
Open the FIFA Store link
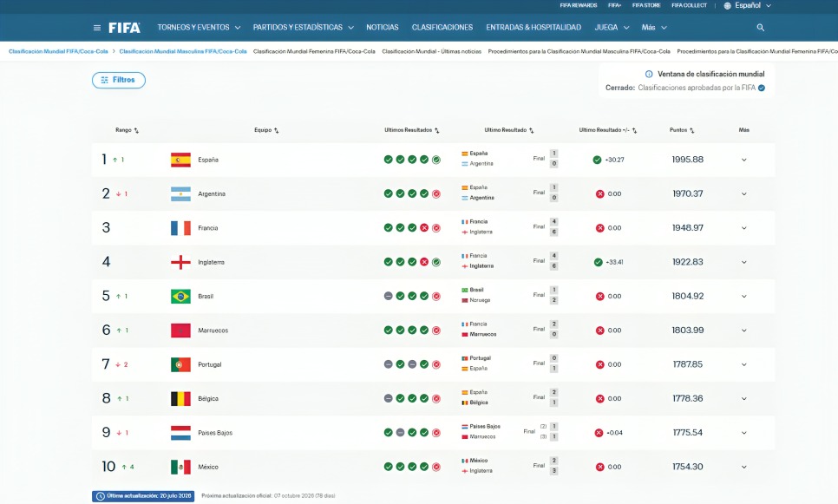[646, 5]
